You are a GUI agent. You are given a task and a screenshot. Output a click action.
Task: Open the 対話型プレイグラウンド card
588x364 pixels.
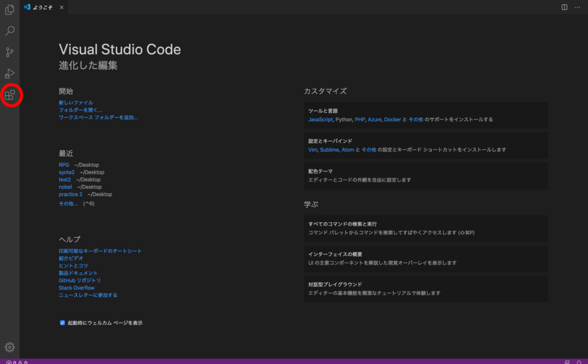(426, 289)
